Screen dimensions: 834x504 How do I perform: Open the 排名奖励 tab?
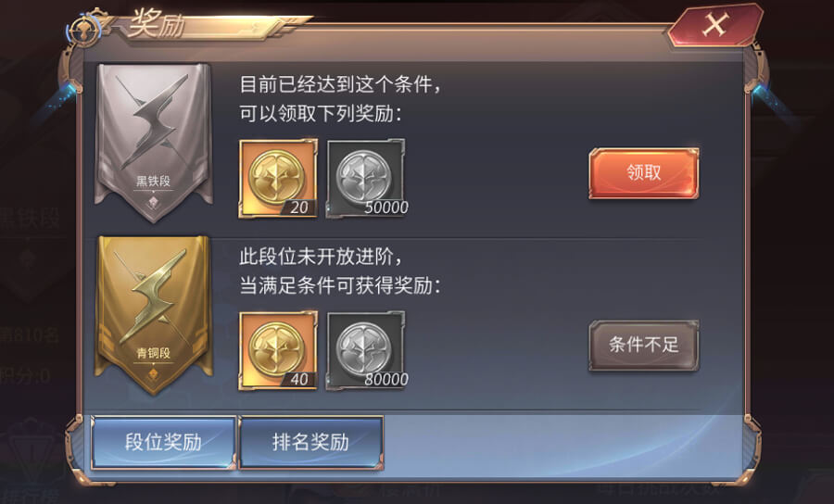tap(311, 442)
